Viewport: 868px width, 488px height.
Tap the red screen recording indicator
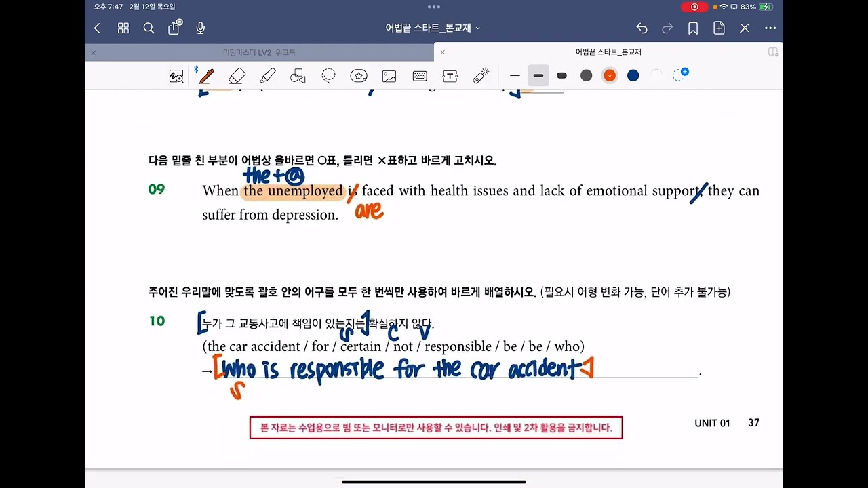tap(694, 7)
